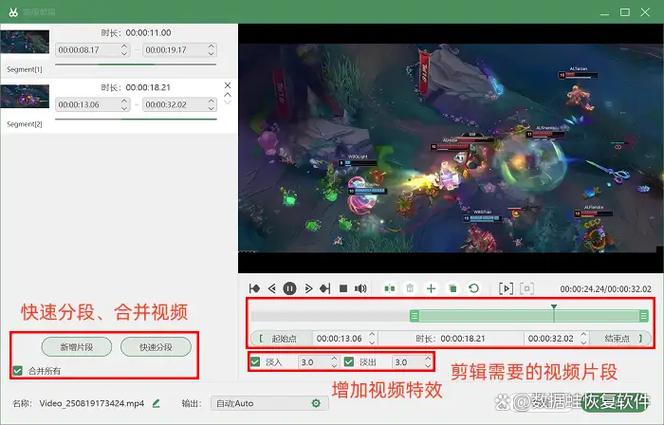The image size is (664, 425).
Task: Mute the audio with speaker icon
Action: coord(361,289)
